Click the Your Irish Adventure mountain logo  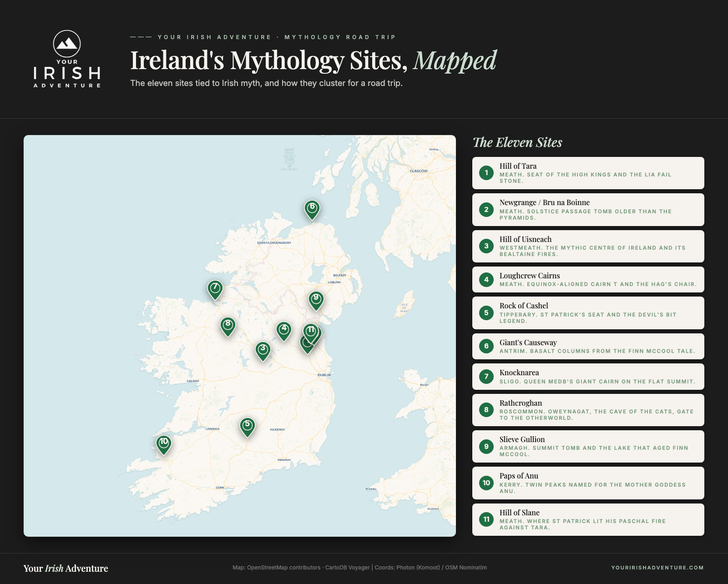(67, 59)
